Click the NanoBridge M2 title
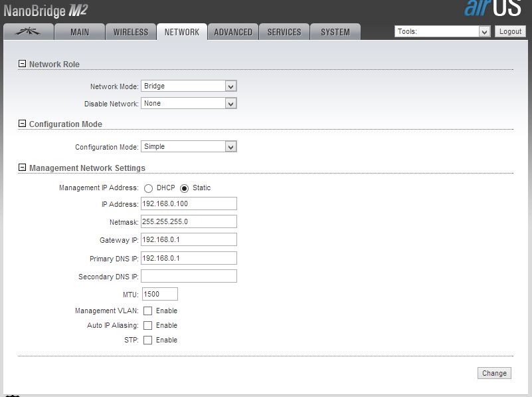The image size is (532, 397). [x=45, y=11]
